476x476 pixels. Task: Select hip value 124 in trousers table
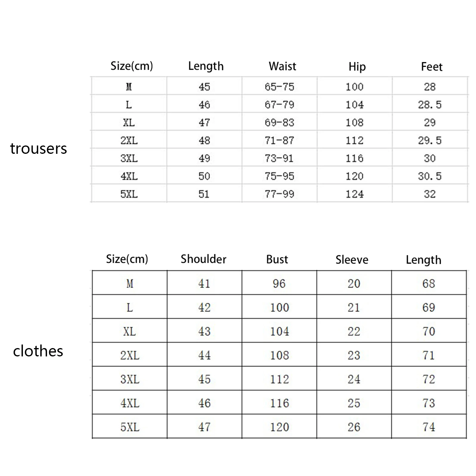tap(354, 194)
